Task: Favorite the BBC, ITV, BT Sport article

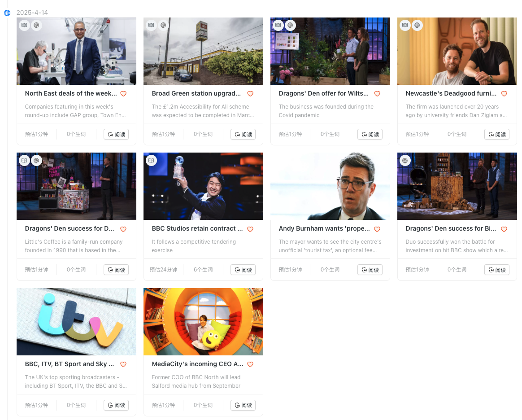Action: (123, 364)
